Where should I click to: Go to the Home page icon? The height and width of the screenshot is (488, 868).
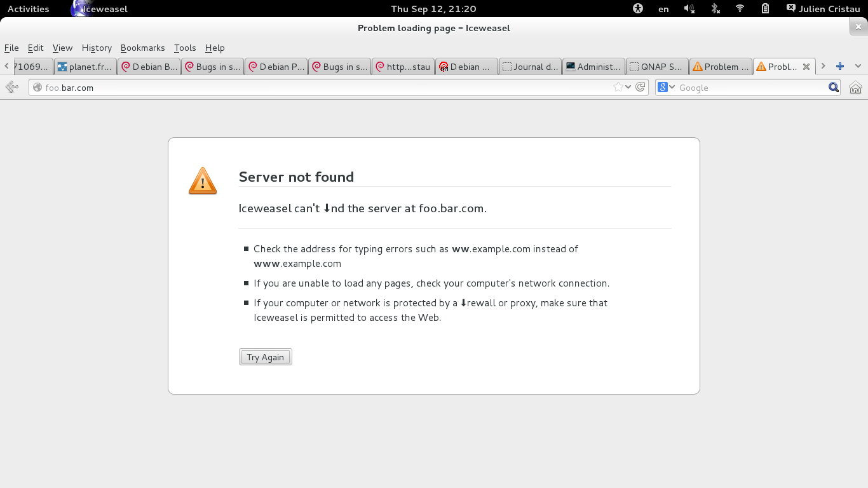855,88
